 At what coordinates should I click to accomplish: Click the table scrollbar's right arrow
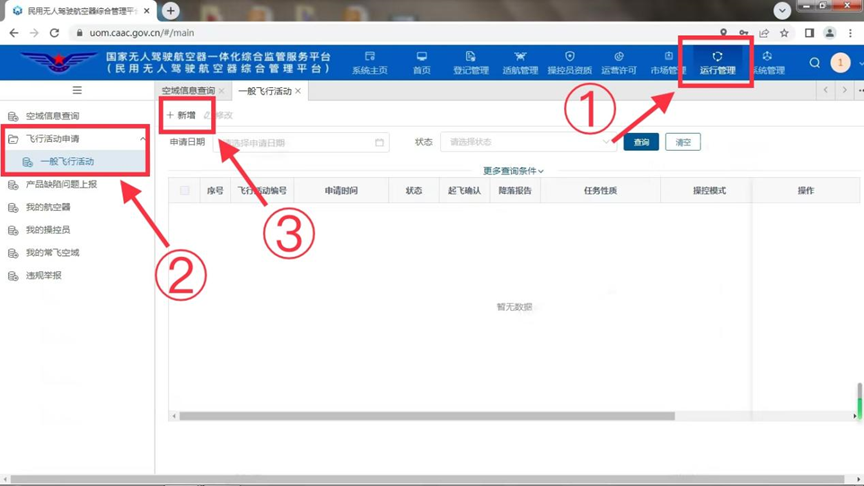pos(855,416)
